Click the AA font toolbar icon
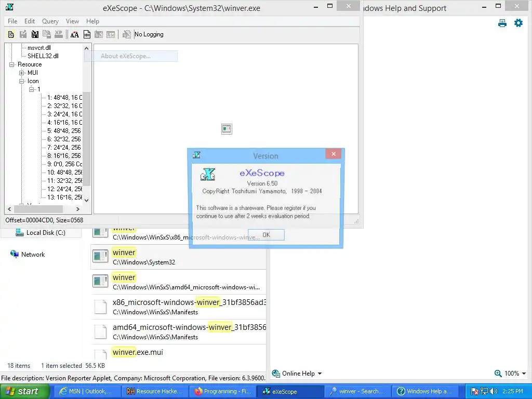 pyautogui.click(x=75, y=34)
